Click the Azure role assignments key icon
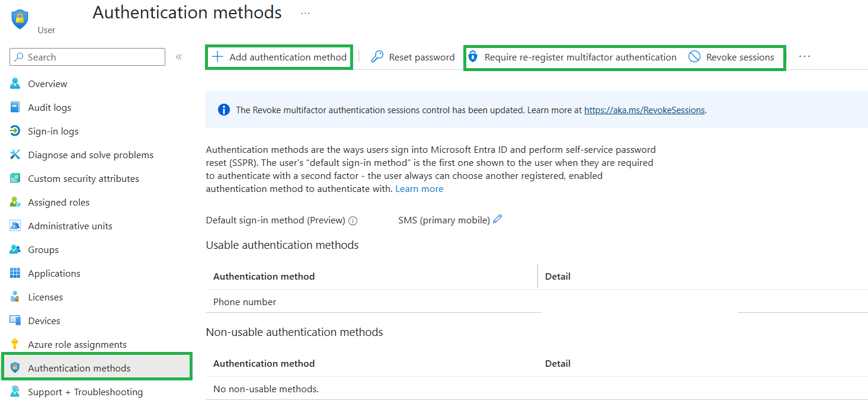868x410 pixels. pos(15,344)
